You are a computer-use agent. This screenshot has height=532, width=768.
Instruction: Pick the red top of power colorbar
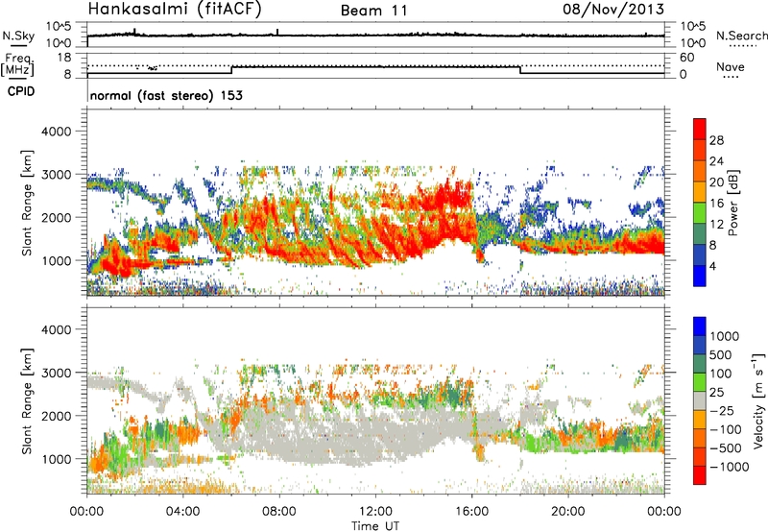(x=700, y=130)
